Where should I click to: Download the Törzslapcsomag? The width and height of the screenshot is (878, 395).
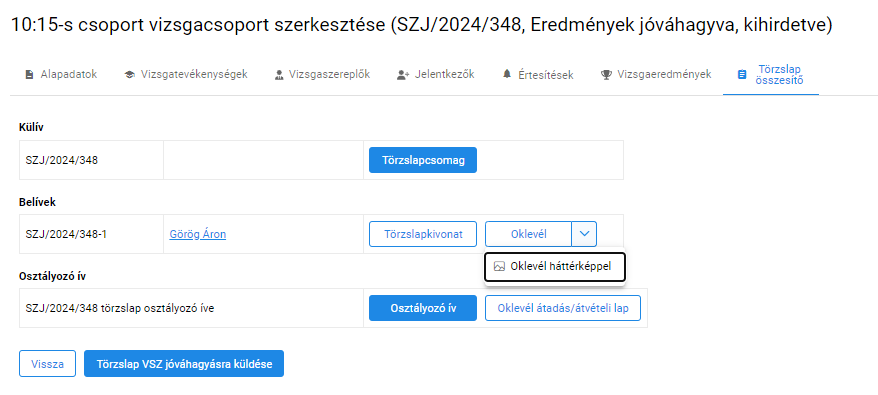click(x=423, y=160)
